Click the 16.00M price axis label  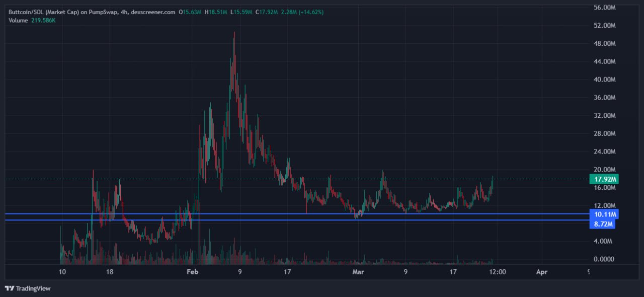tap(604, 188)
